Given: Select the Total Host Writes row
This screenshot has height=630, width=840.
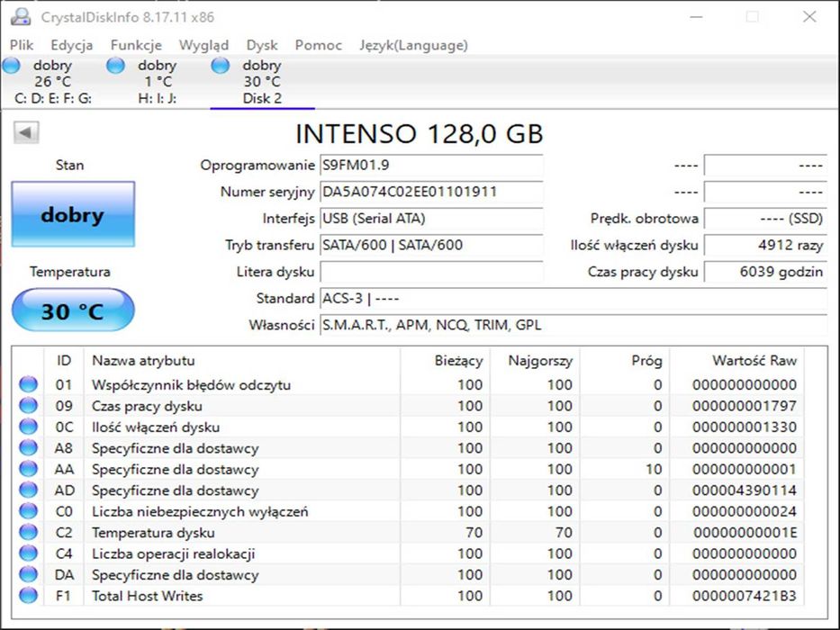Looking at the screenshot, I should tap(408, 596).
